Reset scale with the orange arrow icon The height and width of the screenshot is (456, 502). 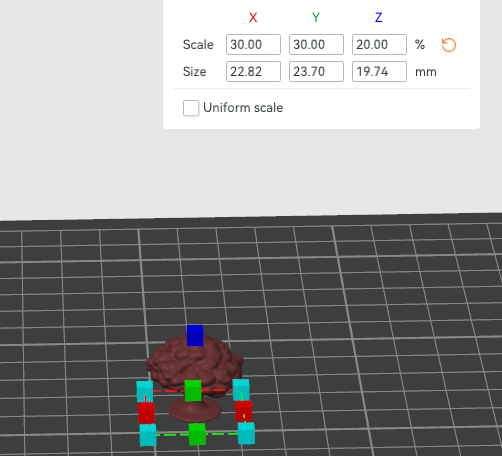449,45
